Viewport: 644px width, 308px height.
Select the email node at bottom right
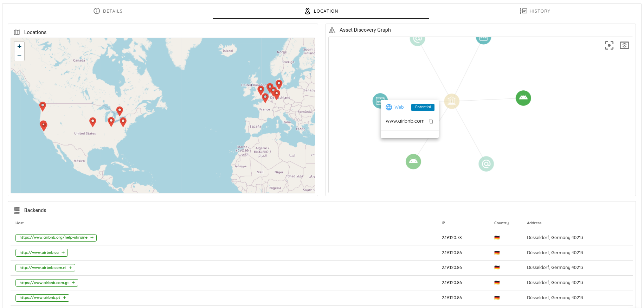(x=486, y=164)
